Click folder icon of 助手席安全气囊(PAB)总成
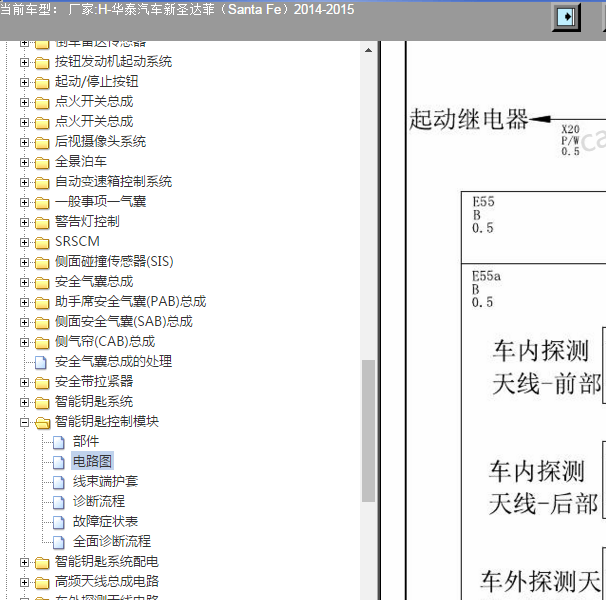The height and width of the screenshot is (600, 606). point(42,303)
